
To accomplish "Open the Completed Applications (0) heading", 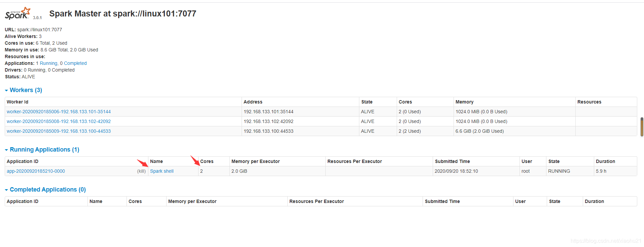I will [48, 190].
